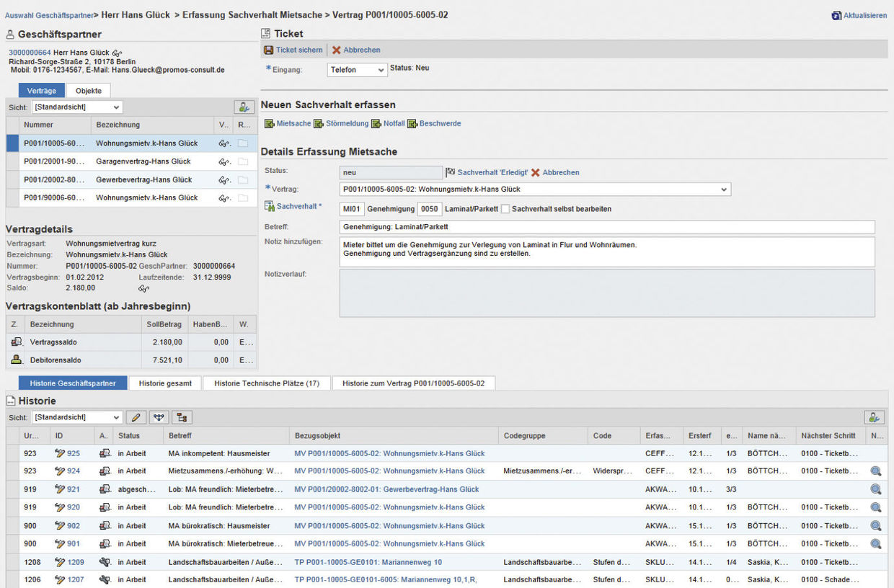Click the Aktualisieren refresh icon
The height and width of the screenshot is (588, 894).
click(836, 15)
